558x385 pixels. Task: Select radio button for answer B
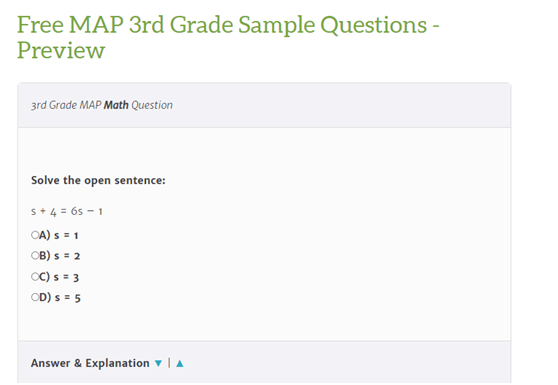click(35, 255)
